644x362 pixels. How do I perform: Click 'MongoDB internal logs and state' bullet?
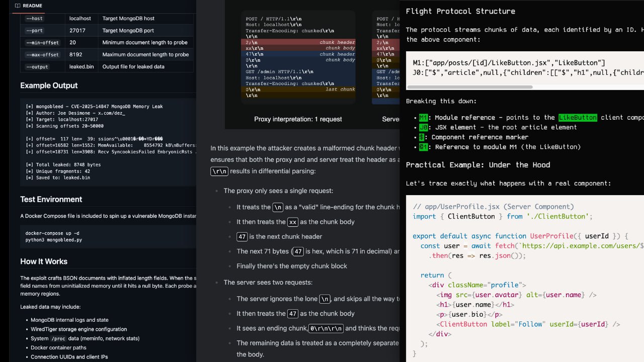click(70, 320)
